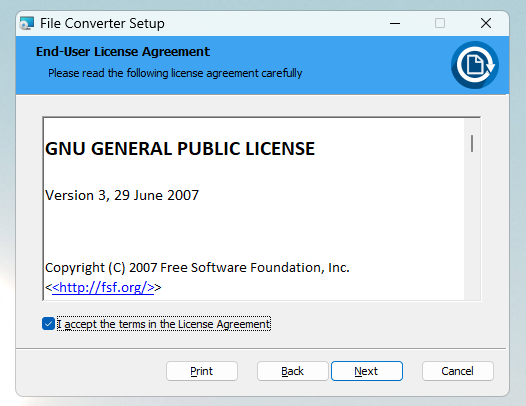Click the GNU GENERAL PUBLIC LICENSE heading
Viewport: 526px width, 406px height.
tap(180, 149)
